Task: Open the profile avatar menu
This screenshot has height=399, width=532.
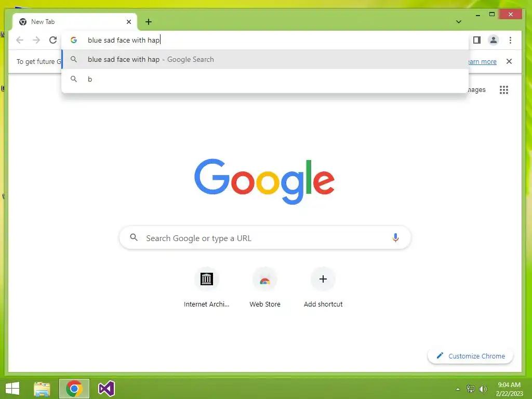Action: click(494, 40)
